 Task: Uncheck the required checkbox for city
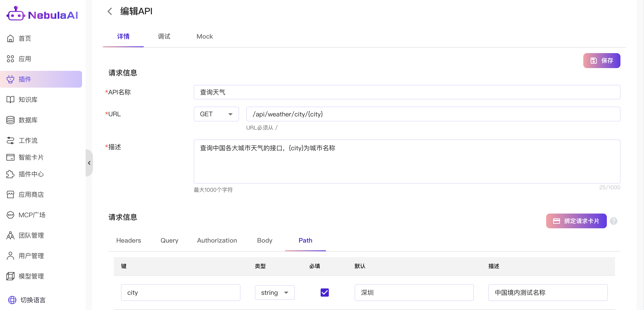click(324, 293)
